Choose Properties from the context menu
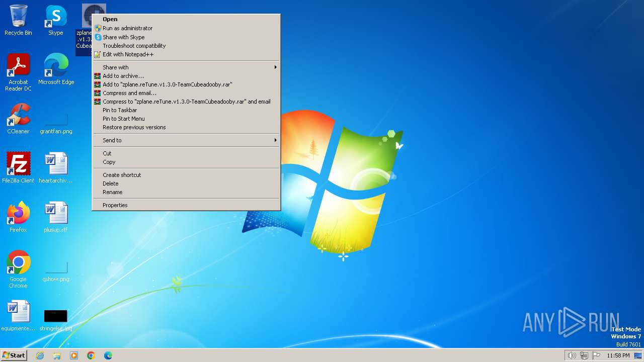The width and height of the screenshot is (644, 362). [x=186, y=205]
